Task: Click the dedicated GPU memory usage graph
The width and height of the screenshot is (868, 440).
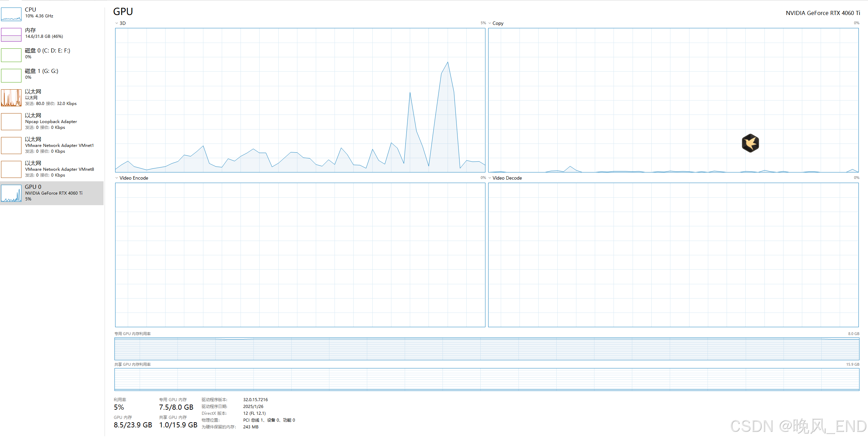Action: [486, 349]
